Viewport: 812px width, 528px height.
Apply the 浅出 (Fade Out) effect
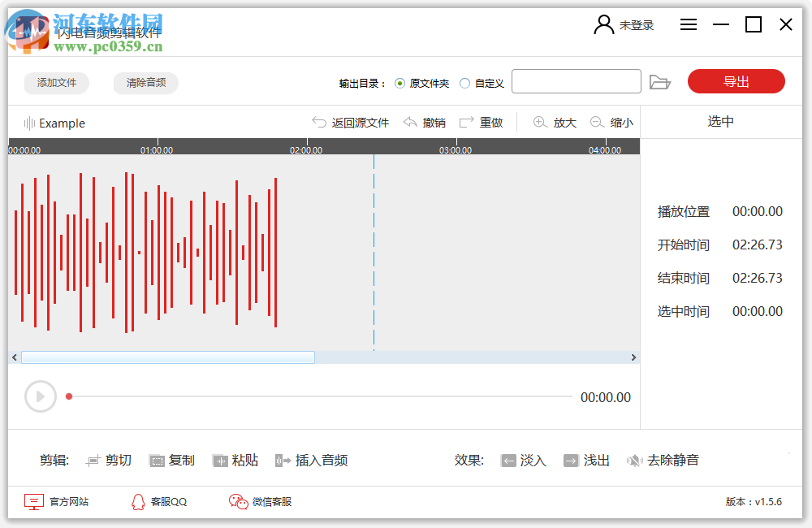[x=585, y=460]
